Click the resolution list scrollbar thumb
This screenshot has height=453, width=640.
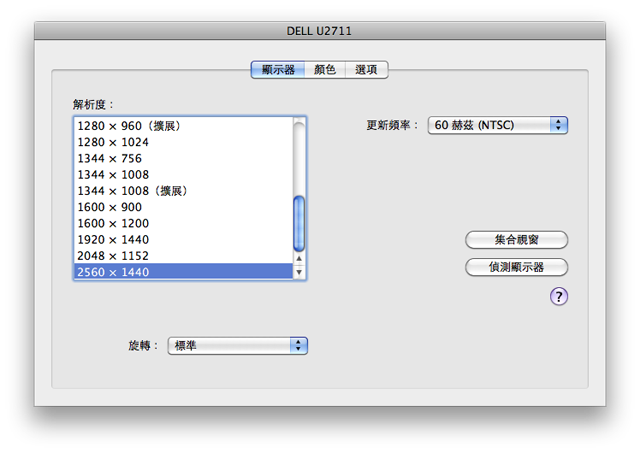click(299, 224)
